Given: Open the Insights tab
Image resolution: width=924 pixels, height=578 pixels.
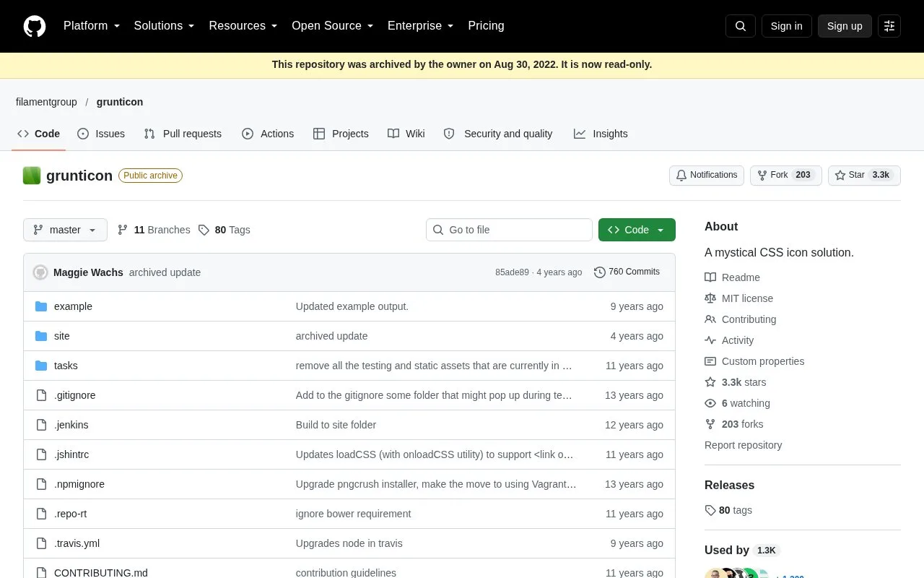Looking at the screenshot, I should click(601, 134).
